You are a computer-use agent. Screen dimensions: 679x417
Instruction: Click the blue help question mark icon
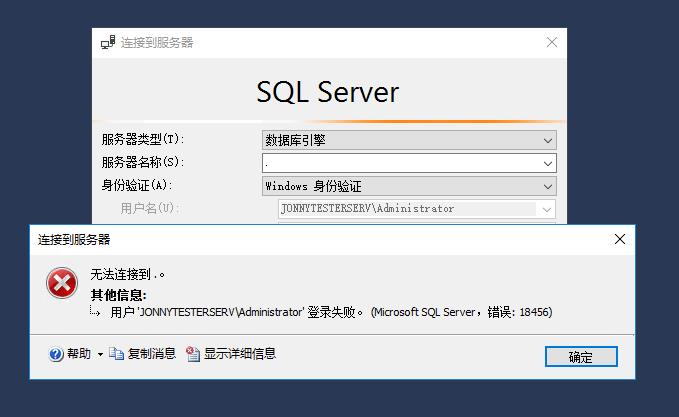click(x=56, y=354)
